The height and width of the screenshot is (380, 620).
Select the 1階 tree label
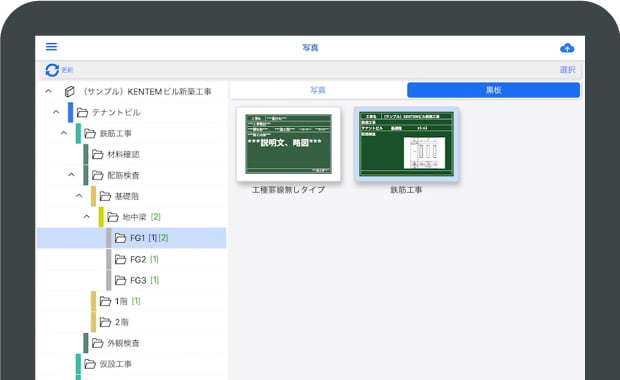coord(121,301)
